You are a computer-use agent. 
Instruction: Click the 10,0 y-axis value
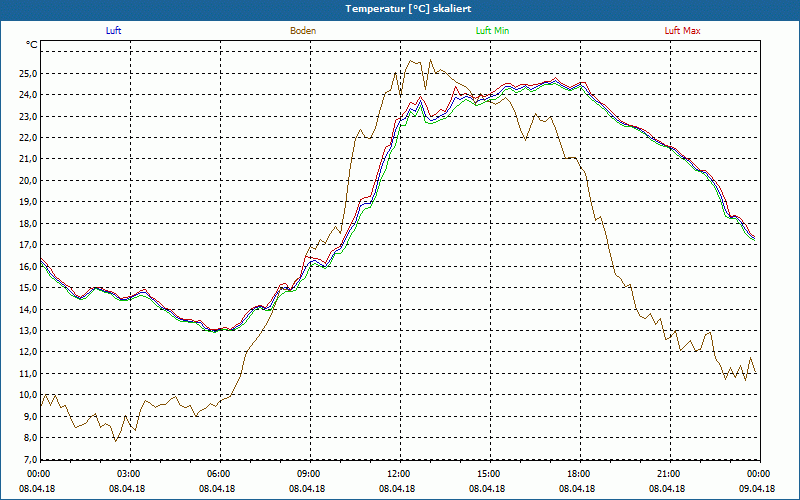(x=29, y=395)
